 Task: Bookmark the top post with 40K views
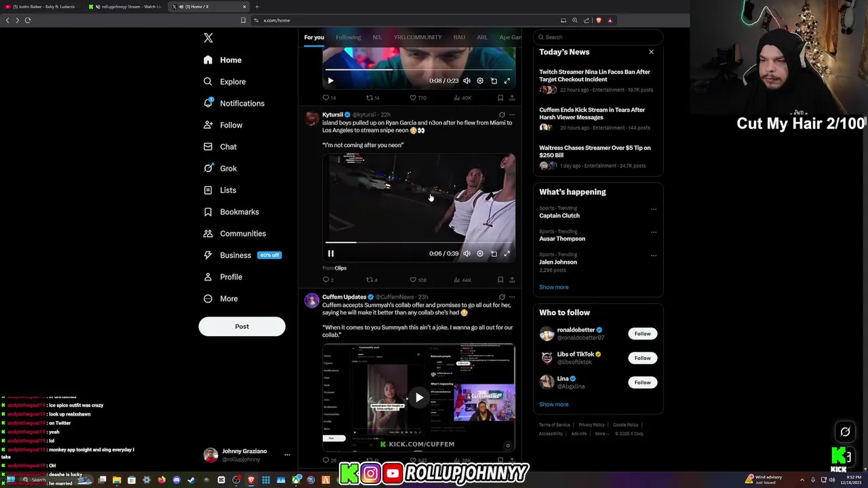tap(500, 98)
